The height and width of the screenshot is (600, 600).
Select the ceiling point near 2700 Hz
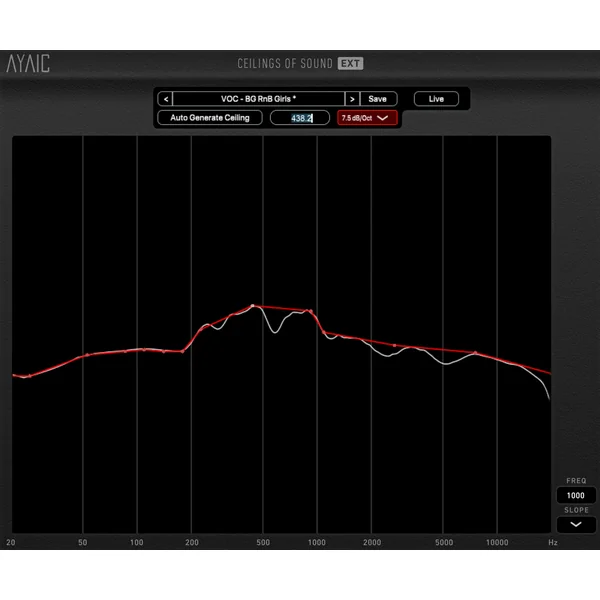[x=395, y=345]
